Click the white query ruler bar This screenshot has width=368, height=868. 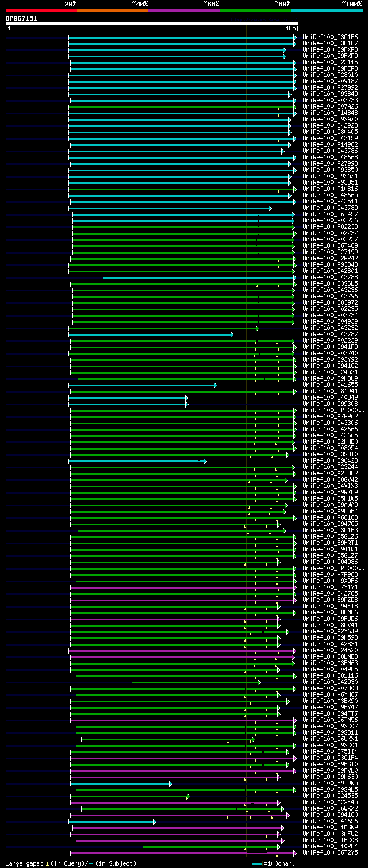click(152, 24)
